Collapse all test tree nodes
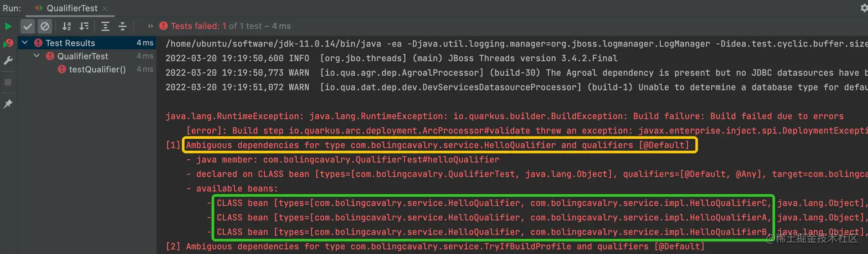 [122, 26]
